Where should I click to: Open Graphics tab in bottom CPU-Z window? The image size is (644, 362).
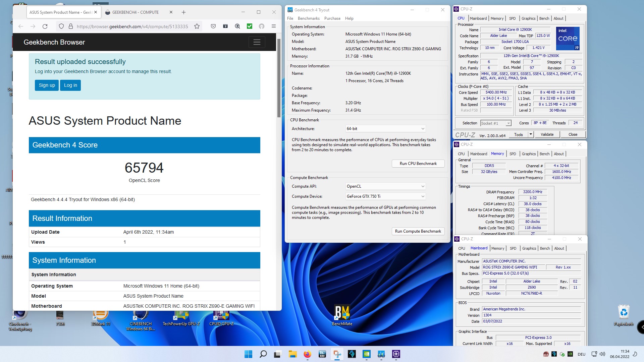click(529, 248)
